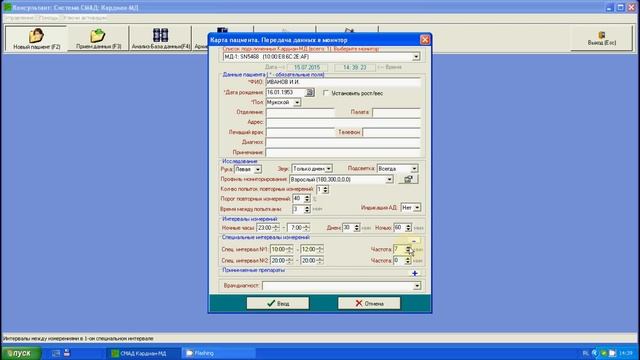Expand the monitoring profile dropdown Взрослый
This screenshot has height=360, width=640.
point(389,180)
